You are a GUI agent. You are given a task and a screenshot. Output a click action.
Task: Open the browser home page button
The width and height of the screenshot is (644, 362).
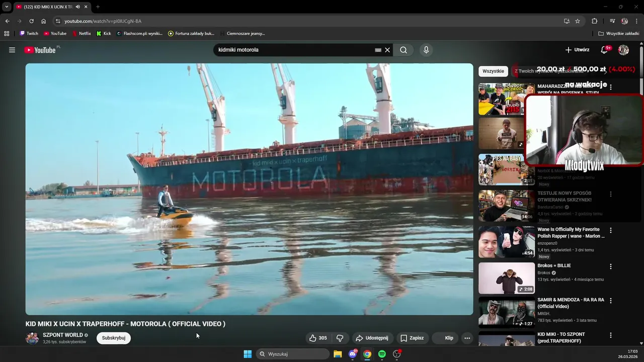tap(43, 21)
